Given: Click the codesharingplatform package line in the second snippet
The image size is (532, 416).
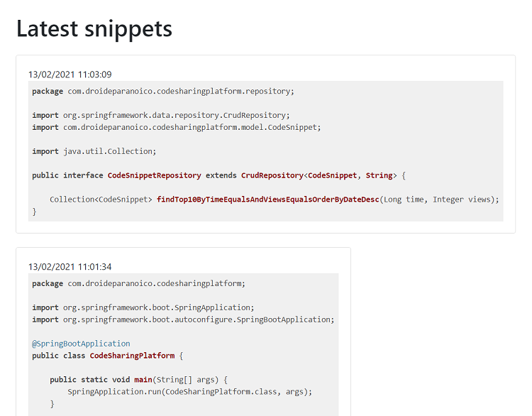Looking at the screenshot, I should coord(138,283).
